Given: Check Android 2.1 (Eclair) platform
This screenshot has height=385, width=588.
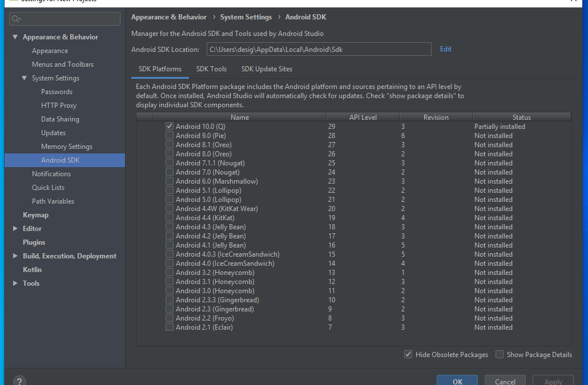Looking at the screenshot, I should 170,327.
